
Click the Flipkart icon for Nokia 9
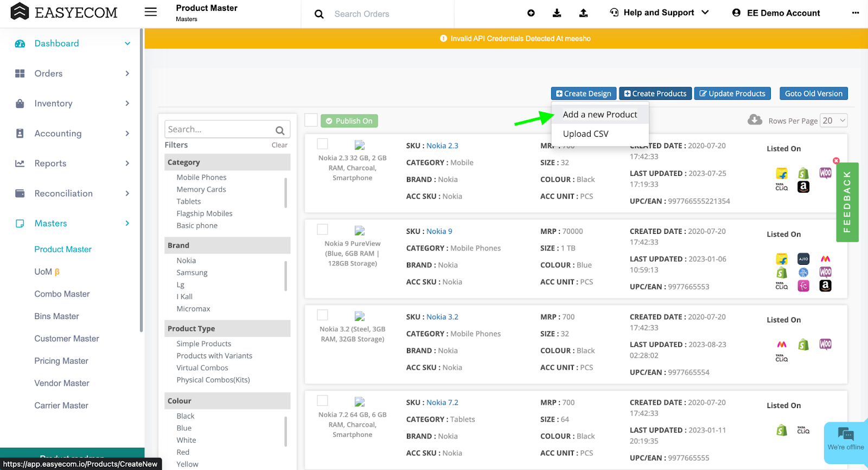coord(782,259)
